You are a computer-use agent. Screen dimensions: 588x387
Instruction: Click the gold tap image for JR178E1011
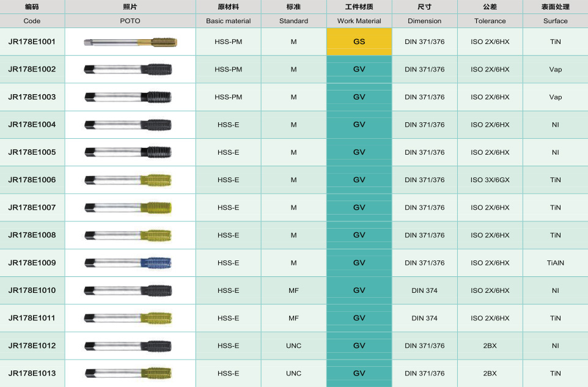(128, 318)
